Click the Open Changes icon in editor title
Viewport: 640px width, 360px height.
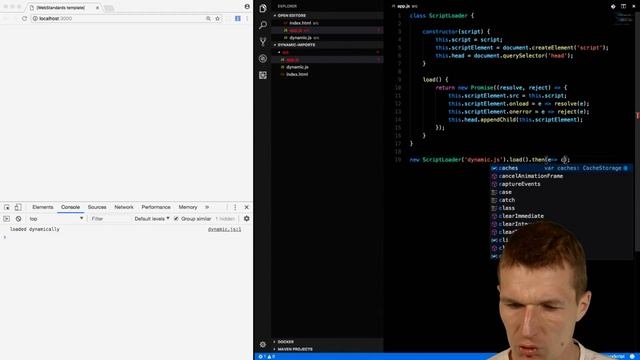pos(613,6)
